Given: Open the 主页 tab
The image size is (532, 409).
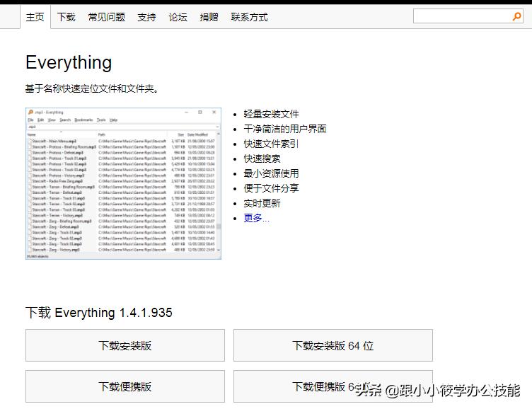Looking at the screenshot, I should coord(35,17).
